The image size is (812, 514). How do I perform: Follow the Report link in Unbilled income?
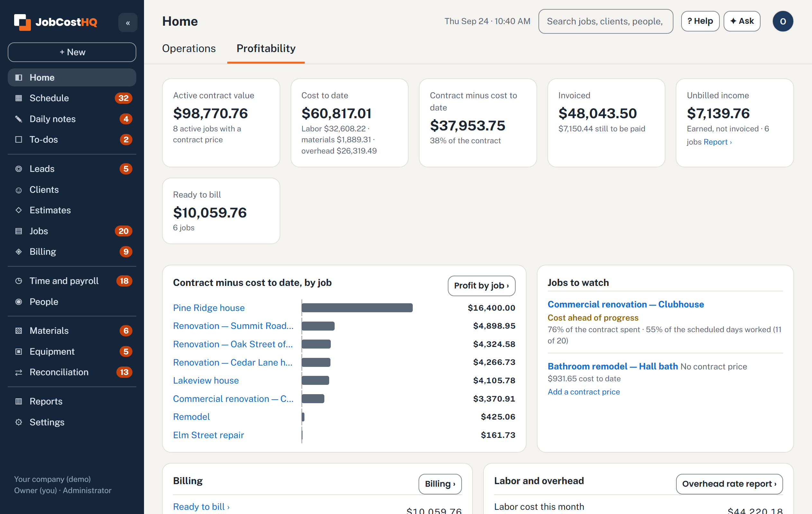coord(717,142)
